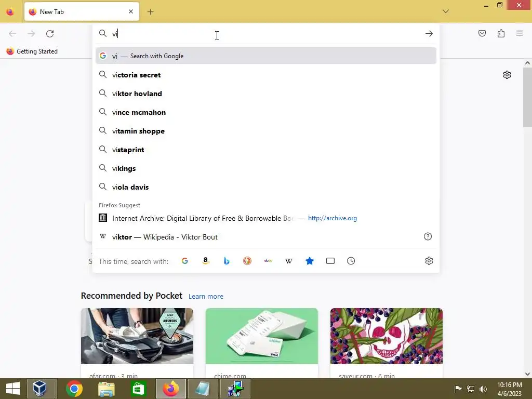Screen dimensions: 532x399
Task: Open the notepad app on the taskbar
Action: [203, 389]
